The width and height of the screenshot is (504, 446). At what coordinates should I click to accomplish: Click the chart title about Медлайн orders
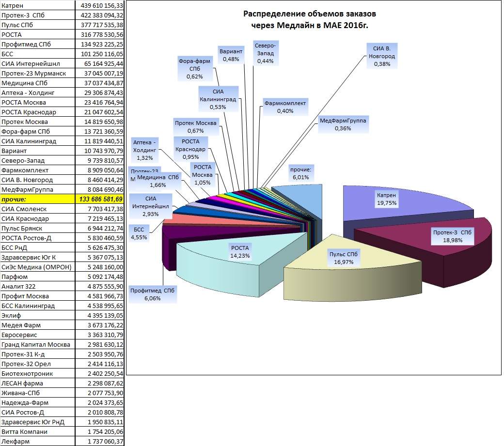[x=310, y=19]
